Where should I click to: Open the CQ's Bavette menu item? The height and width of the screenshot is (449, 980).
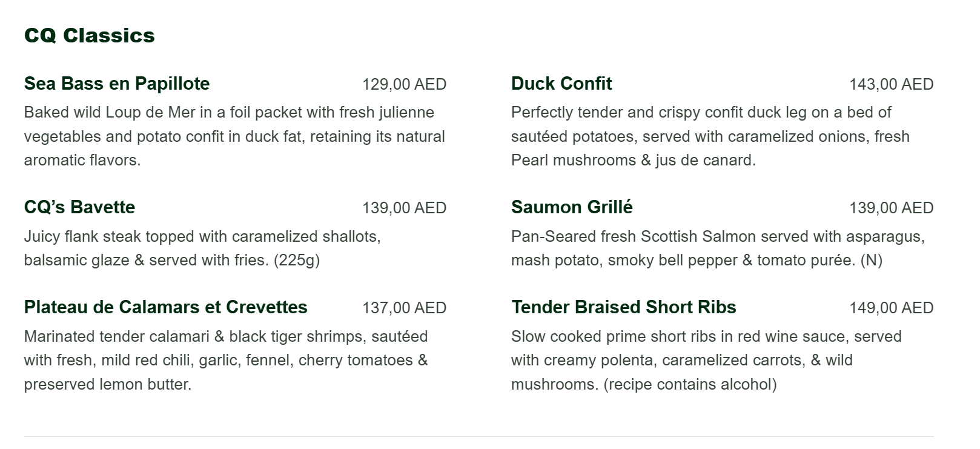(x=79, y=207)
